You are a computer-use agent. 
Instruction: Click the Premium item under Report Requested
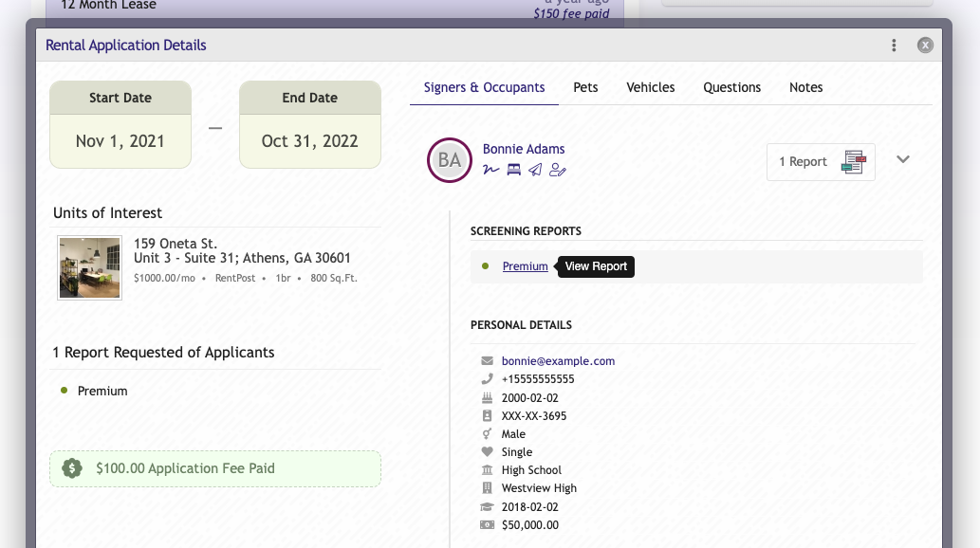(102, 391)
